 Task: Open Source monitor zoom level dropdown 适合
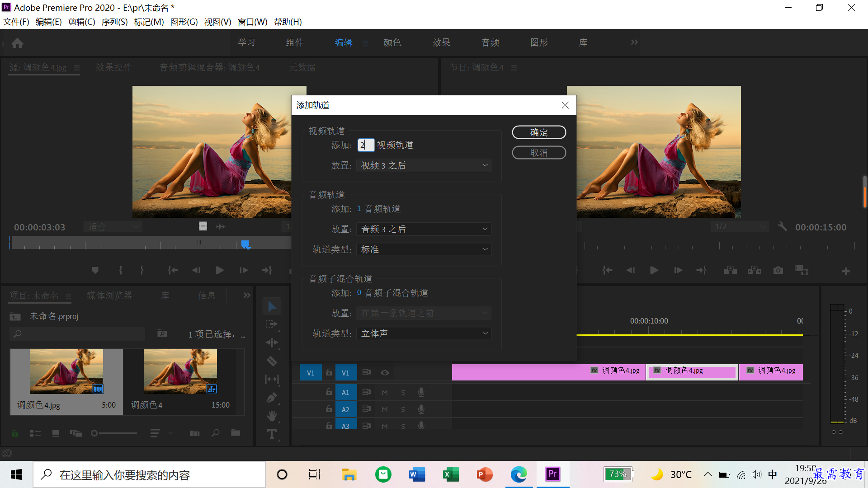coord(113,227)
